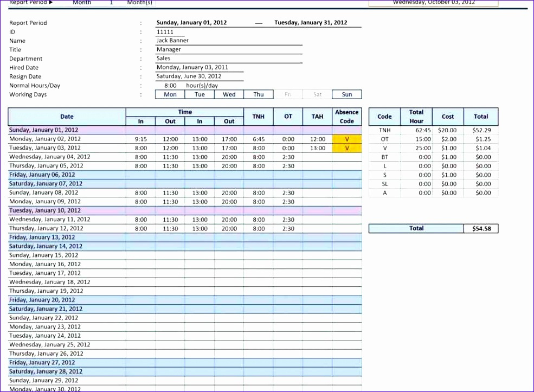Select report start date Sunday, January 01, 2012
This screenshot has height=392, width=534.
[191, 22]
